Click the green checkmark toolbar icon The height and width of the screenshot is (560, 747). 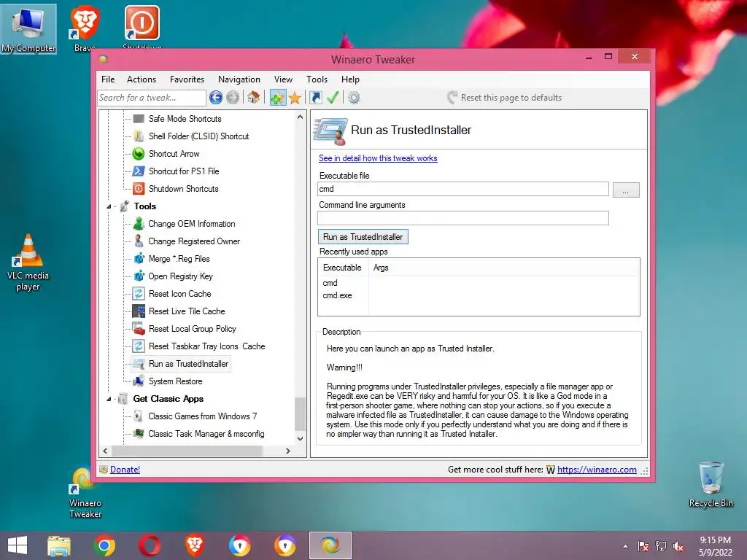pyautogui.click(x=333, y=98)
